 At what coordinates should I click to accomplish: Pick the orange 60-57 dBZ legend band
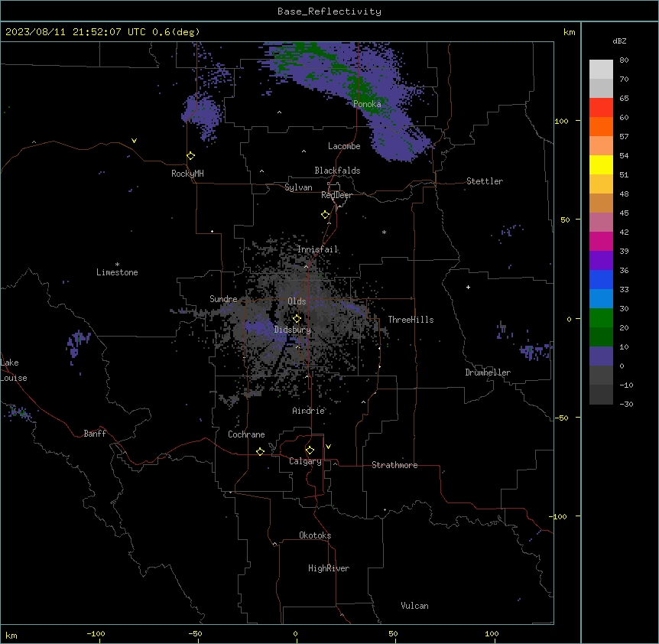(x=601, y=126)
